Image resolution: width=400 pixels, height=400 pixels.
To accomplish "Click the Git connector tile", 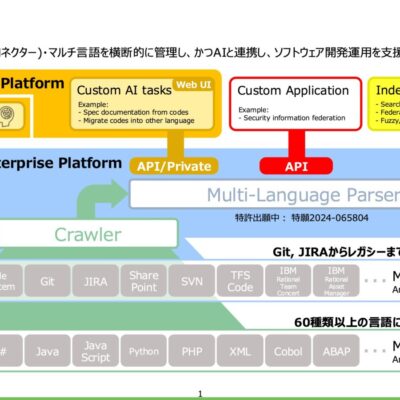I will tap(47, 281).
